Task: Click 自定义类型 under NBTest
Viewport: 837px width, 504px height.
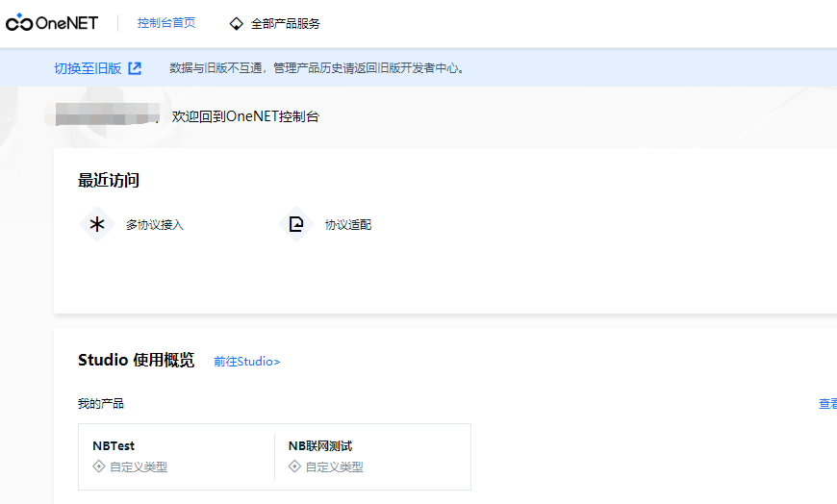Action: point(139,467)
